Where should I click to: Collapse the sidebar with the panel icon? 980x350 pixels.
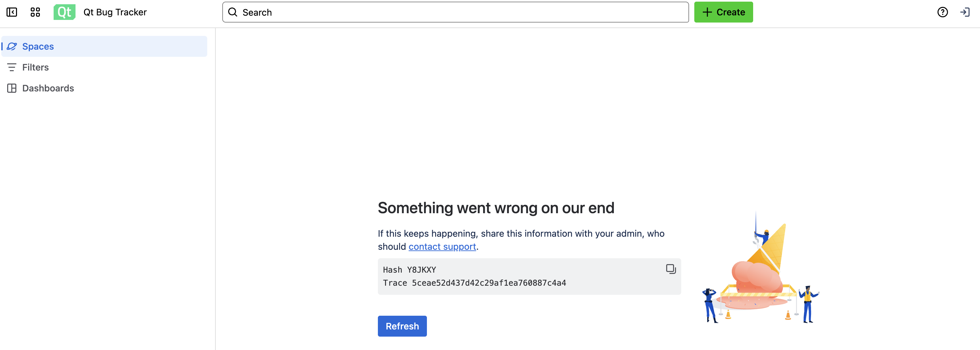pyautogui.click(x=12, y=12)
